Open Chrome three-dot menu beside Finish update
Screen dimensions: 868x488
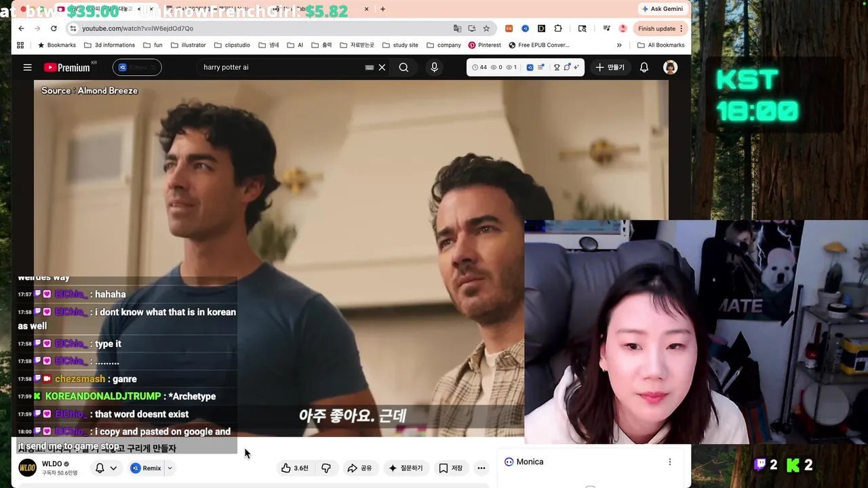[682, 28]
